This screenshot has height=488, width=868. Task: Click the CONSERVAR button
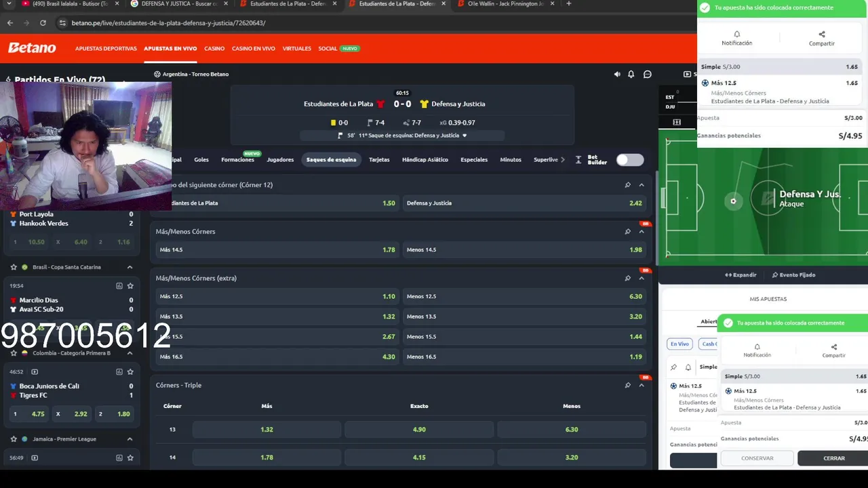pyautogui.click(x=757, y=458)
